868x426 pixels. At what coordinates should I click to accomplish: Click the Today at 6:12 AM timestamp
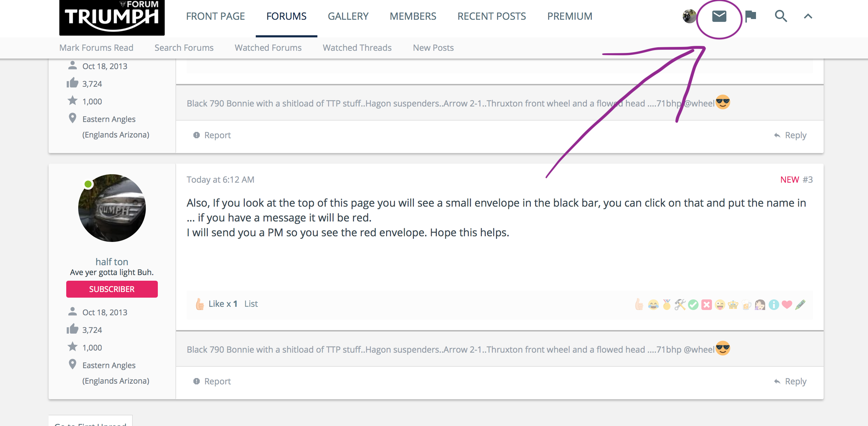[220, 179]
